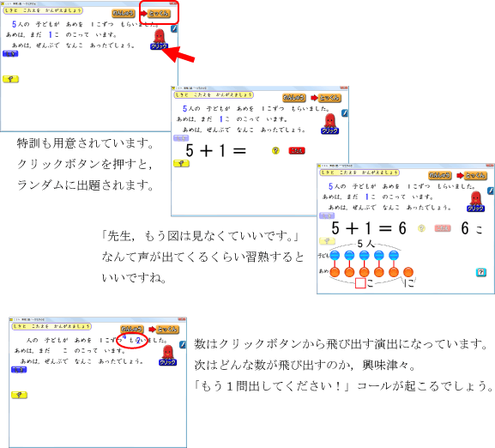
Task: Click the とっくん button circled in red
Action: tap(160, 13)
